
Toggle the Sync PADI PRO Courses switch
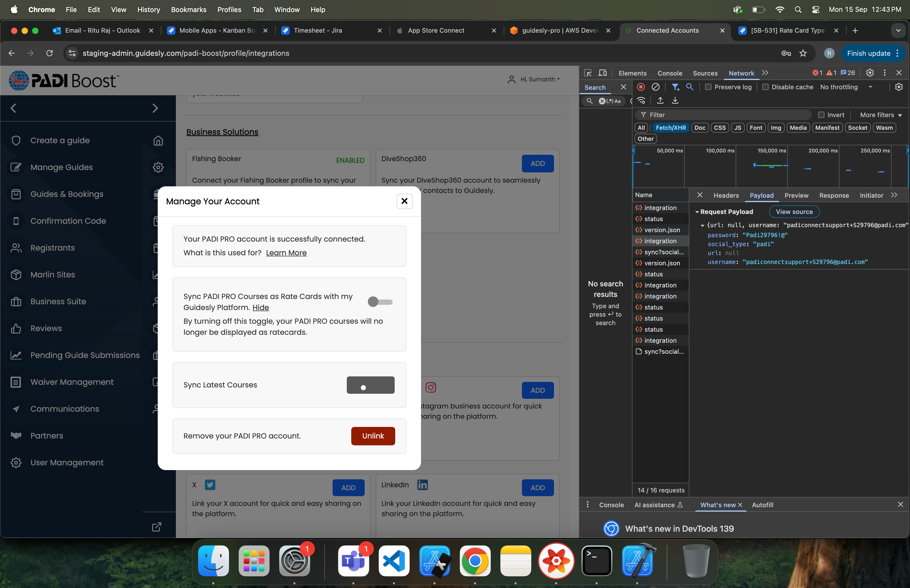tap(380, 302)
